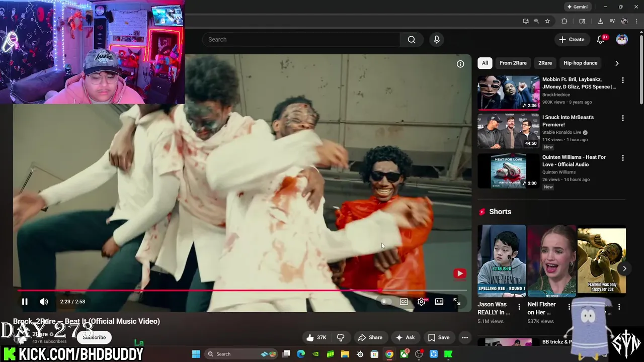Open options menu for Heat For Love
This screenshot has height=362, width=644.
[x=623, y=158]
